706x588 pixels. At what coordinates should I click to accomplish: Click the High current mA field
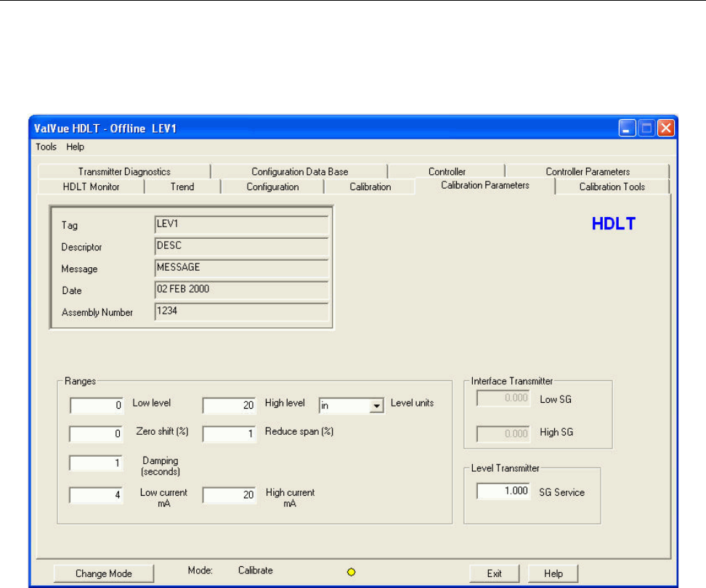click(230, 495)
